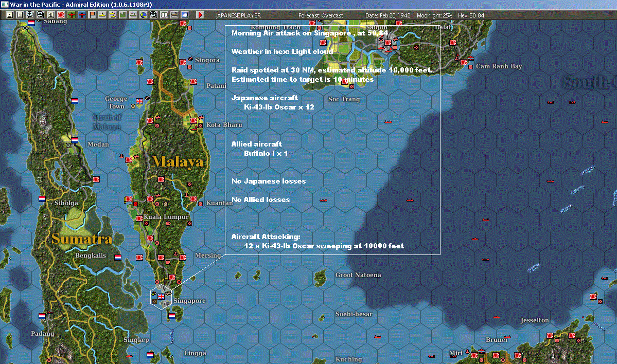Click the Japanese rising sun flag toolbar icon
The width and height of the screenshot is (617, 364).
point(61,15)
